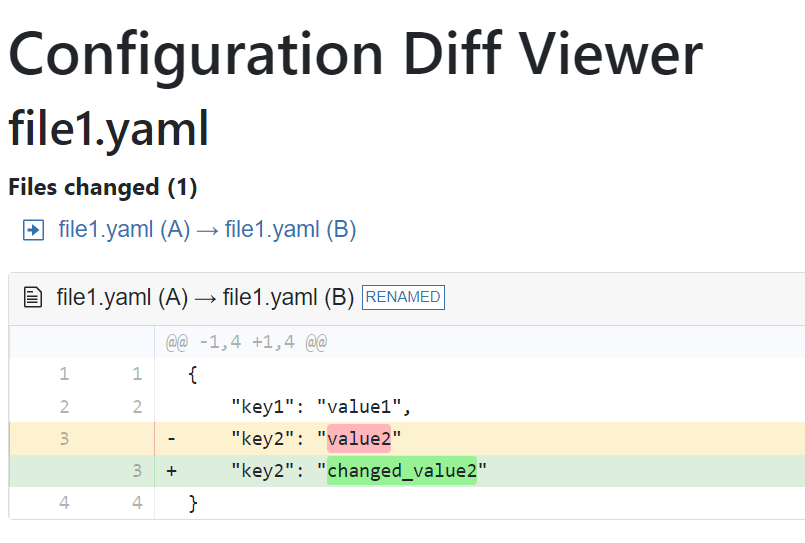Open file1.yaml (A) → file1.yaml (B) link
Image resolution: width=805 pixels, height=543 pixels.
(207, 229)
